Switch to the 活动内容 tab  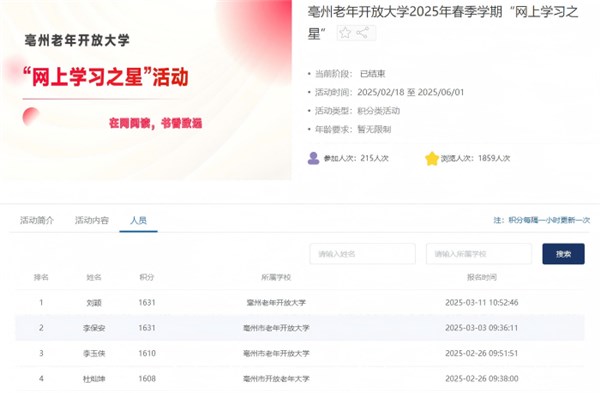tap(92, 220)
